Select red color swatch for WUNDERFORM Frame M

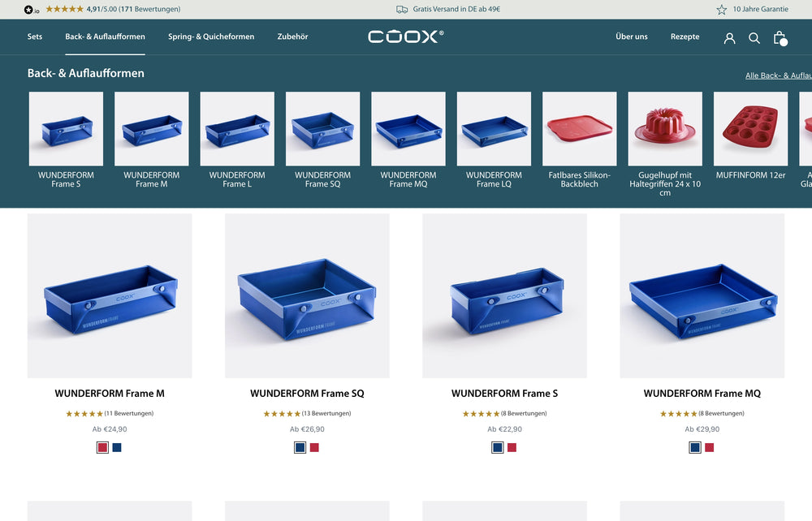pyautogui.click(x=102, y=447)
